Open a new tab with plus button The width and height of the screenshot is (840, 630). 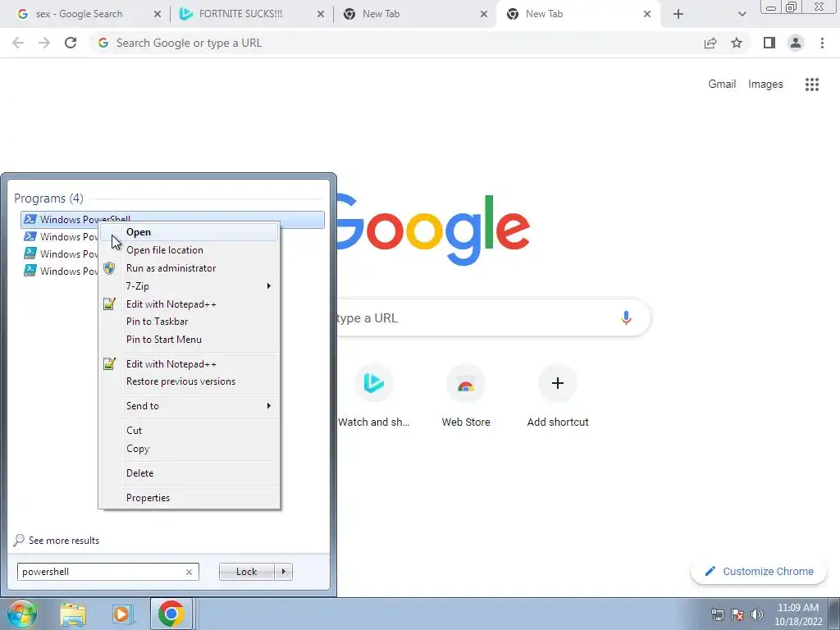[x=678, y=14]
